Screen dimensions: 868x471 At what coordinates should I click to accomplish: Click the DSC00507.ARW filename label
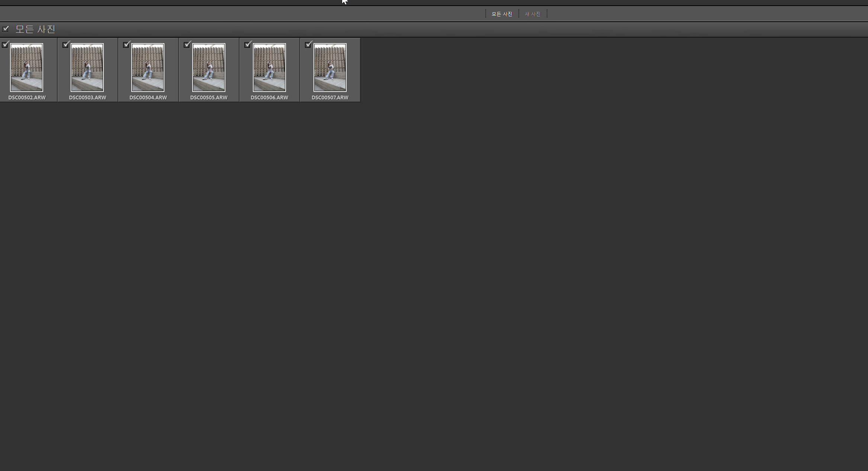(330, 97)
